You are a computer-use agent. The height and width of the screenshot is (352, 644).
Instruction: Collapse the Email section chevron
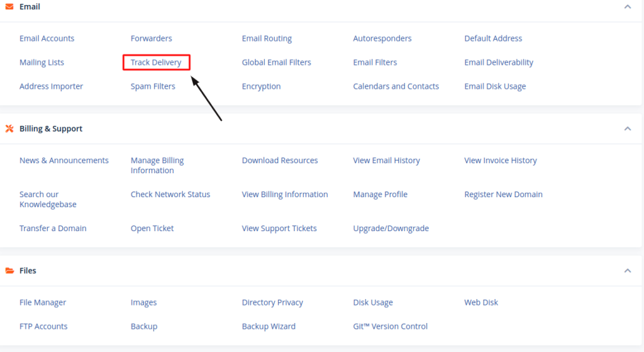click(x=628, y=6)
